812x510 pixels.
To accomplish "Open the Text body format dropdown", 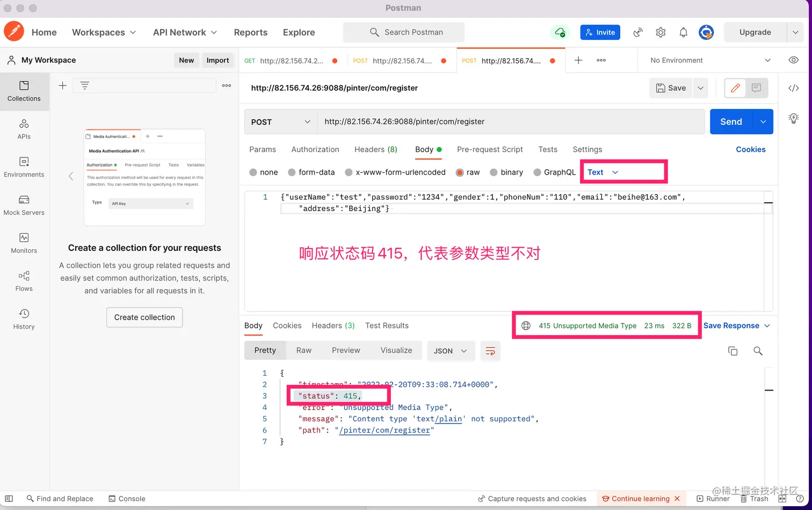I will tap(603, 173).
